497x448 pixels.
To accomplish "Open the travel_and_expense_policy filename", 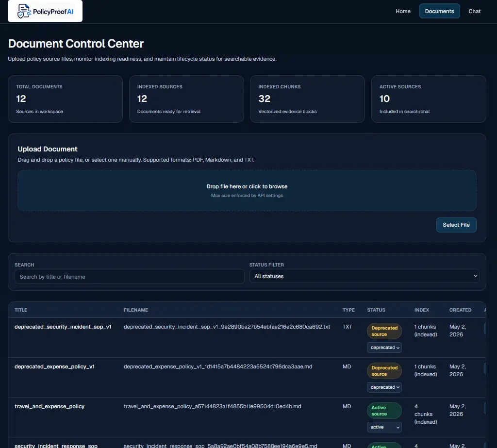I will click(213, 406).
